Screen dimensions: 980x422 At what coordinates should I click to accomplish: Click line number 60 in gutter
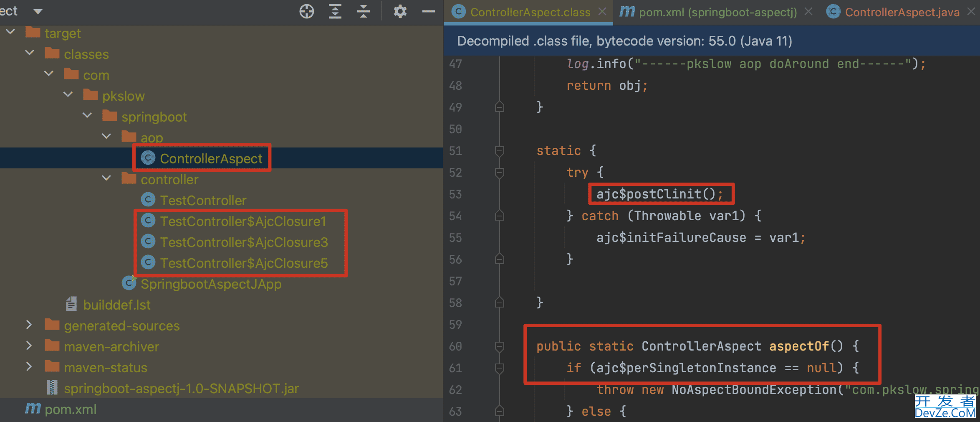(455, 346)
